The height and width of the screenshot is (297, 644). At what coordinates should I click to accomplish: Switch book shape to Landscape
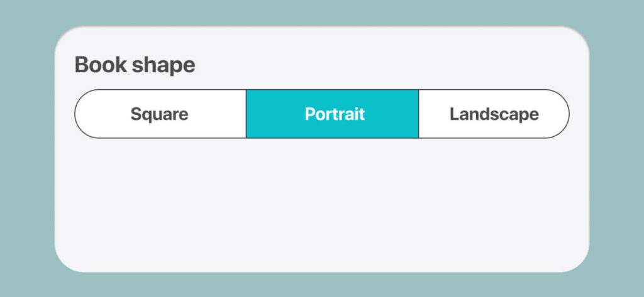tap(494, 114)
